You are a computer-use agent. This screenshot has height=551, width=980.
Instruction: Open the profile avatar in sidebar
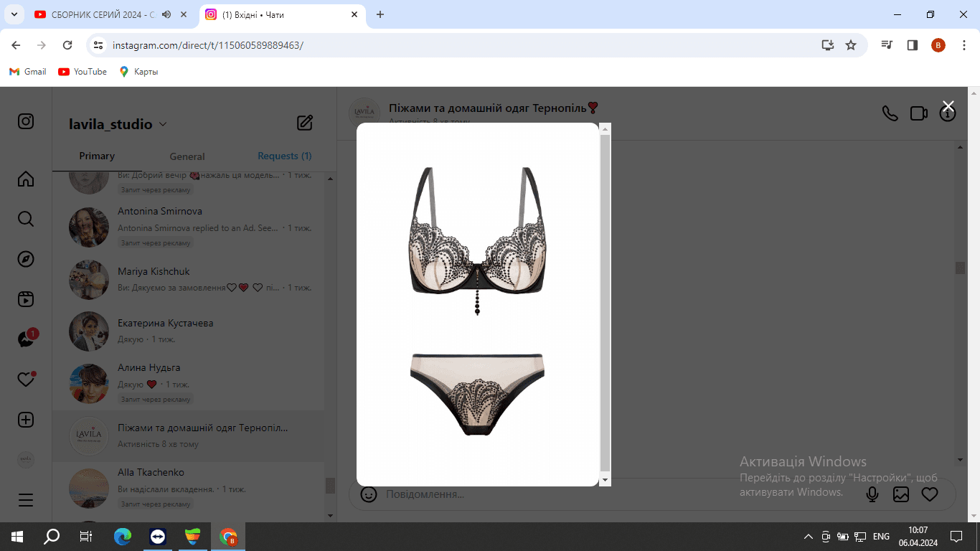[x=26, y=460]
